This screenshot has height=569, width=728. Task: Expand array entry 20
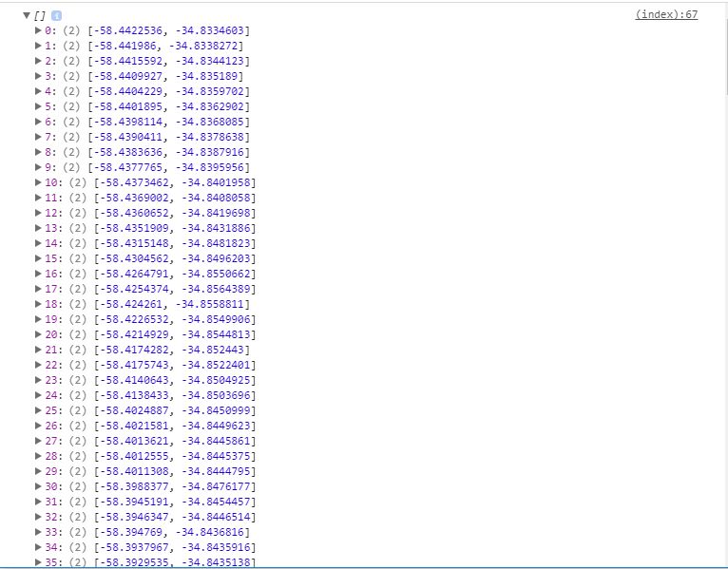[38, 334]
